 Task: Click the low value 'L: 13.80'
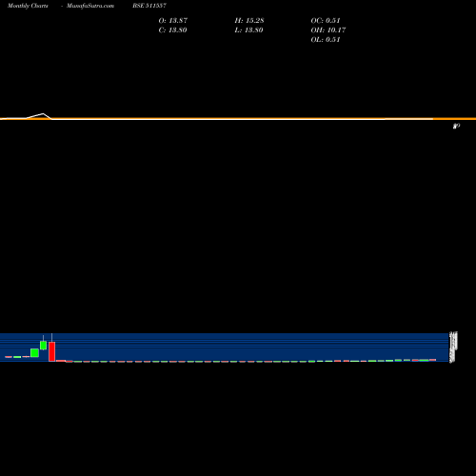pyautogui.click(x=248, y=30)
